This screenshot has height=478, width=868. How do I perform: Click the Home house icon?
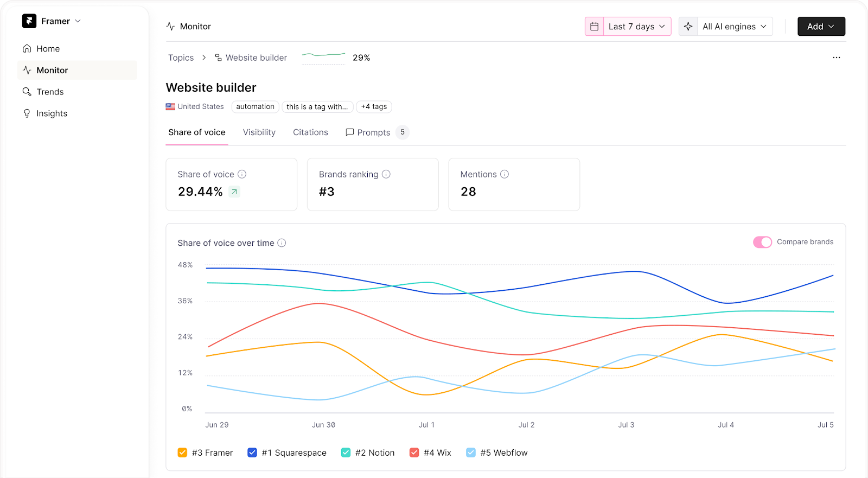[27, 49]
